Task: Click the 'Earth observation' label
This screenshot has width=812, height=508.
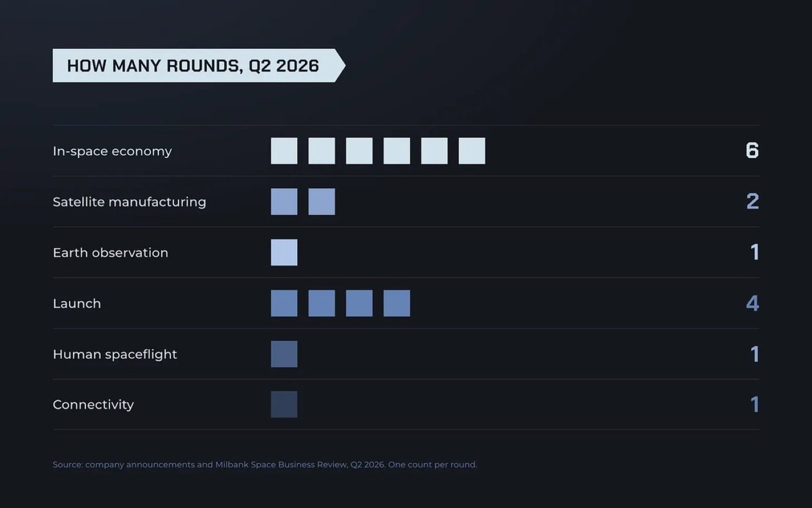Action: click(111, 253)
